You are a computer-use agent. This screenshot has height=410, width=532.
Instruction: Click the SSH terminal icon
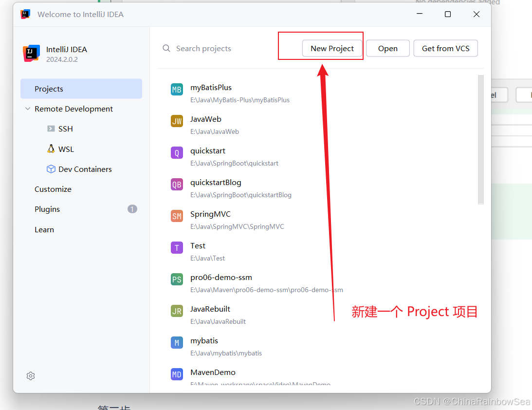[51, 129]
